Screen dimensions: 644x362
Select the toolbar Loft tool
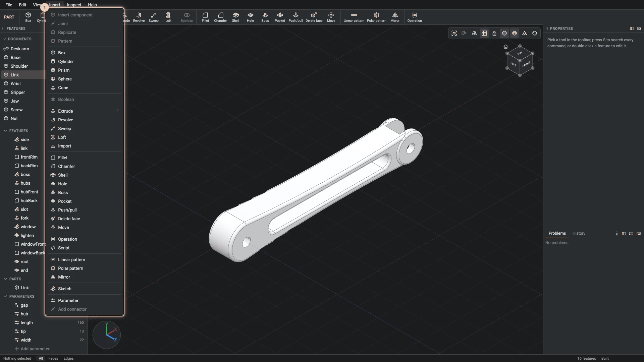(168, 17)
